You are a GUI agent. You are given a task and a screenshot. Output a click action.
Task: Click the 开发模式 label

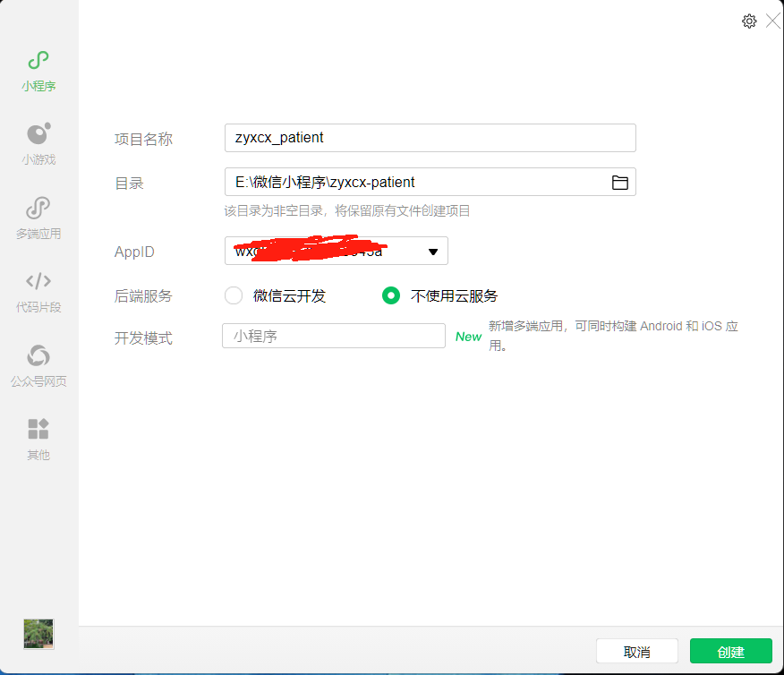point(143,338)
